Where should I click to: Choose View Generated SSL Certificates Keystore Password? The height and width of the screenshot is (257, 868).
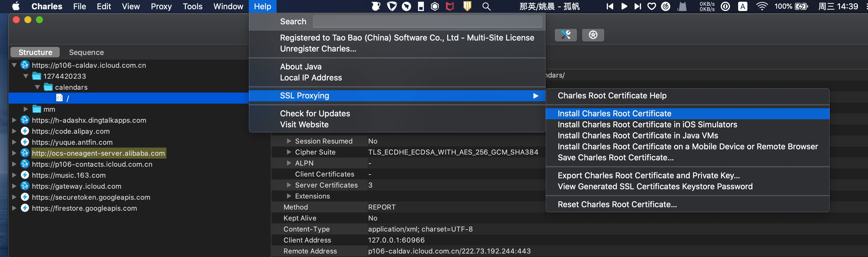point(687,186)
